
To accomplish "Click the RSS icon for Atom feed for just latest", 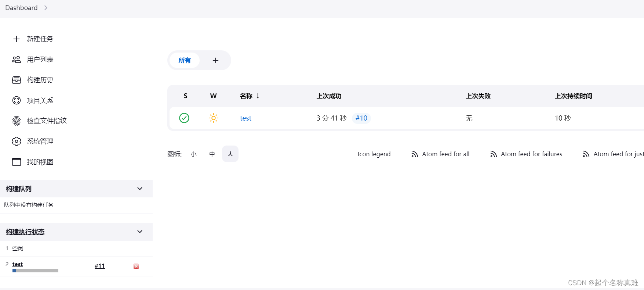I will point(586,154).
